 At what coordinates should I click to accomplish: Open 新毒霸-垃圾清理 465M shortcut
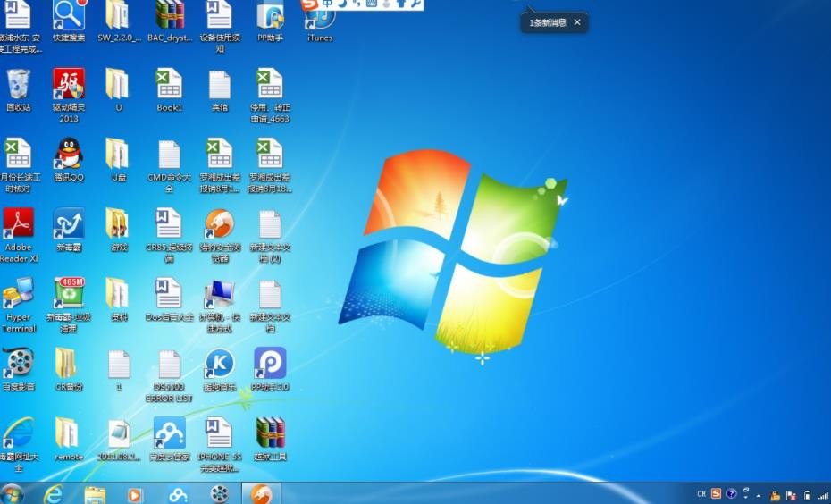point(69,306)
